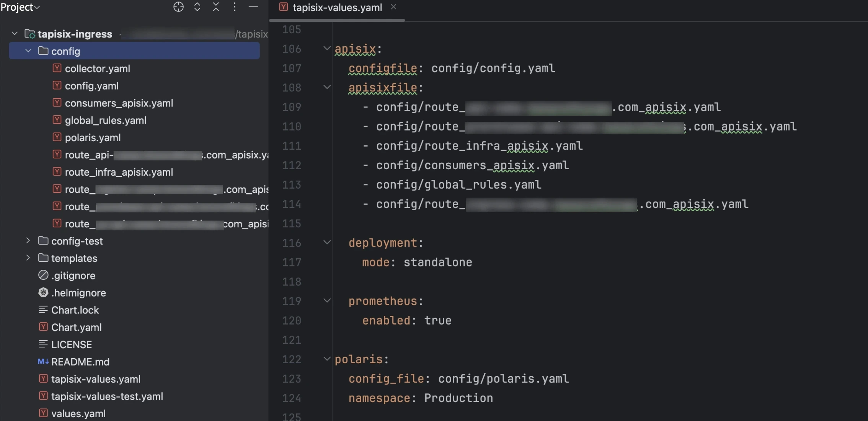
Task: Click the Expand All icon in Project toolbar
Action: tap(197, 7)
